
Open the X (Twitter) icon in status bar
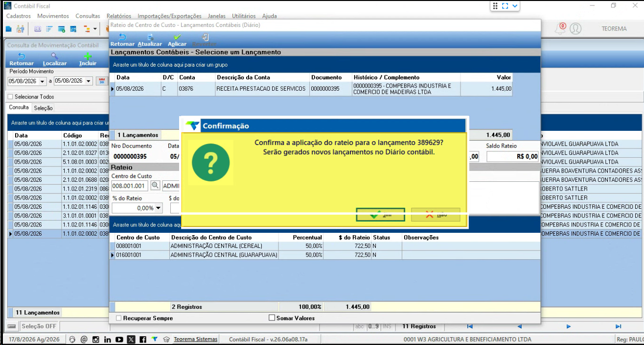pyautogui.click(x=131, y=339)
